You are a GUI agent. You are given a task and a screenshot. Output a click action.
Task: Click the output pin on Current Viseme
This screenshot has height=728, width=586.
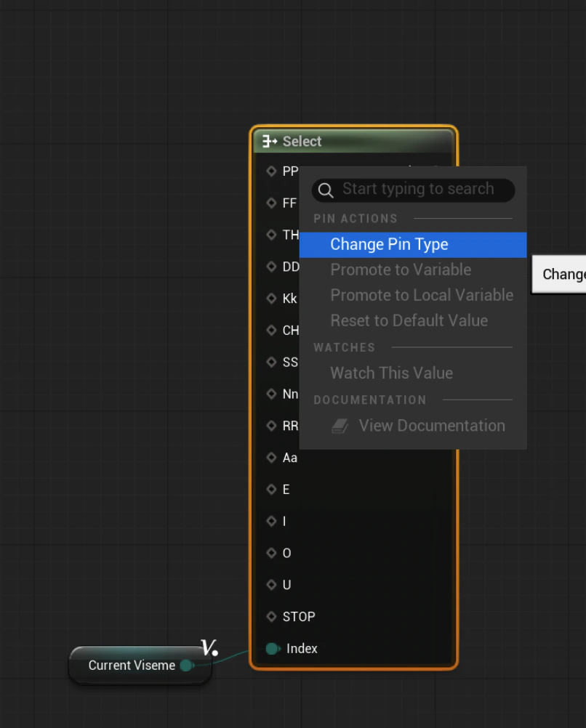tap(186, 665)
